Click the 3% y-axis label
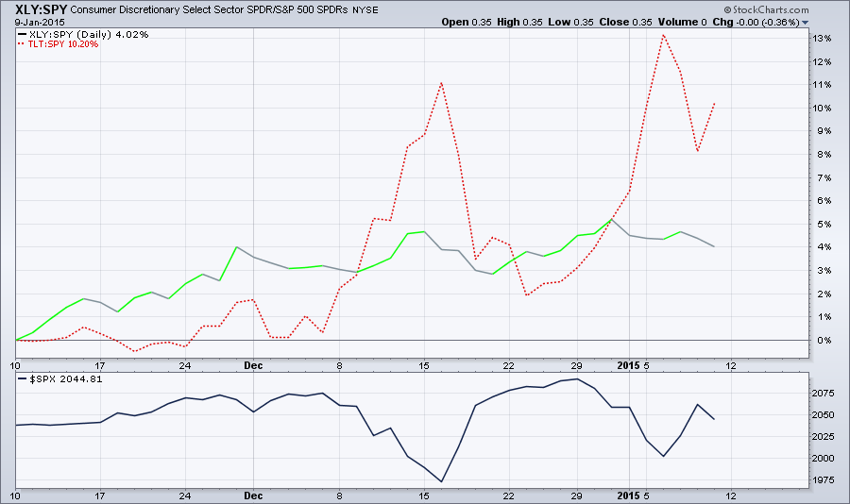The height and width of the screenshot is (504, 850). click(824, 271)
